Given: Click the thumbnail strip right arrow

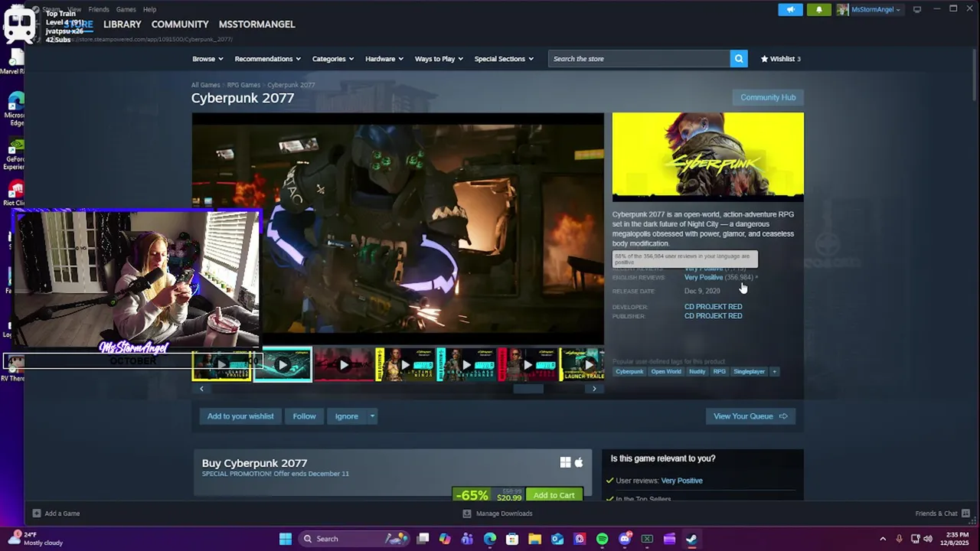Looking at the screenshot, I should [x=594, y=389].
